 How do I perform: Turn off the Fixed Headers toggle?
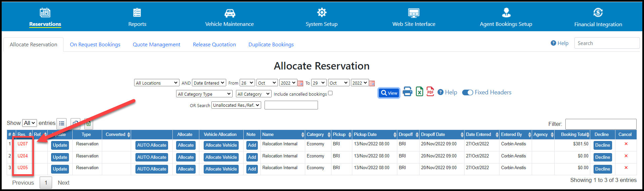468,93
